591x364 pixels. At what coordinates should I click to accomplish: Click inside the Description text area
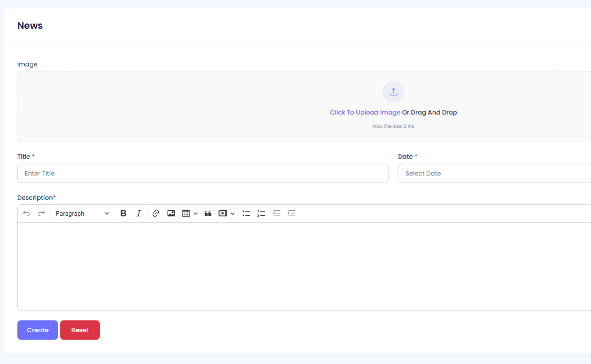click(x=304, y=266)
